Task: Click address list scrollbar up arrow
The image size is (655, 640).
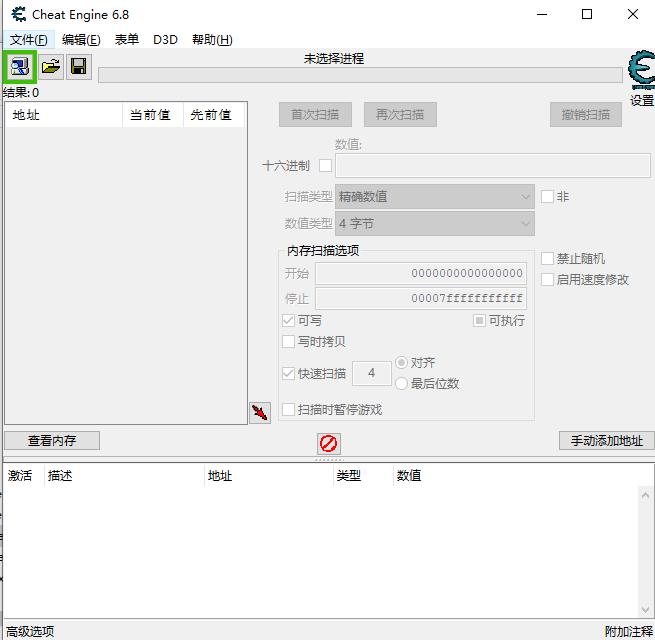Action: click(645, 495)
